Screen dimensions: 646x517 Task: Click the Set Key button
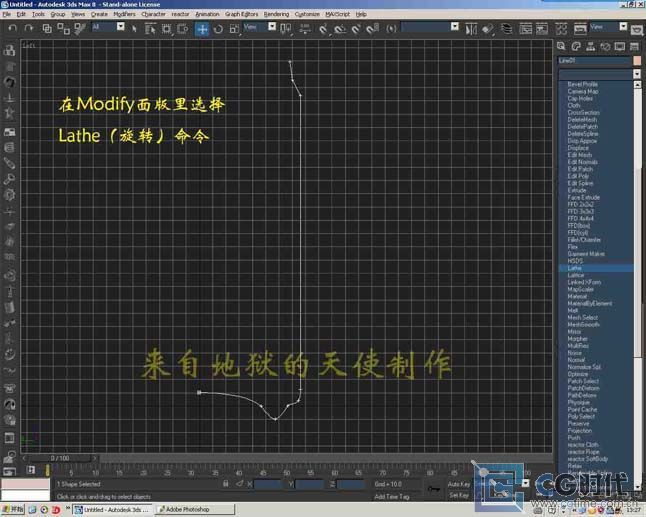click(459, 495)
